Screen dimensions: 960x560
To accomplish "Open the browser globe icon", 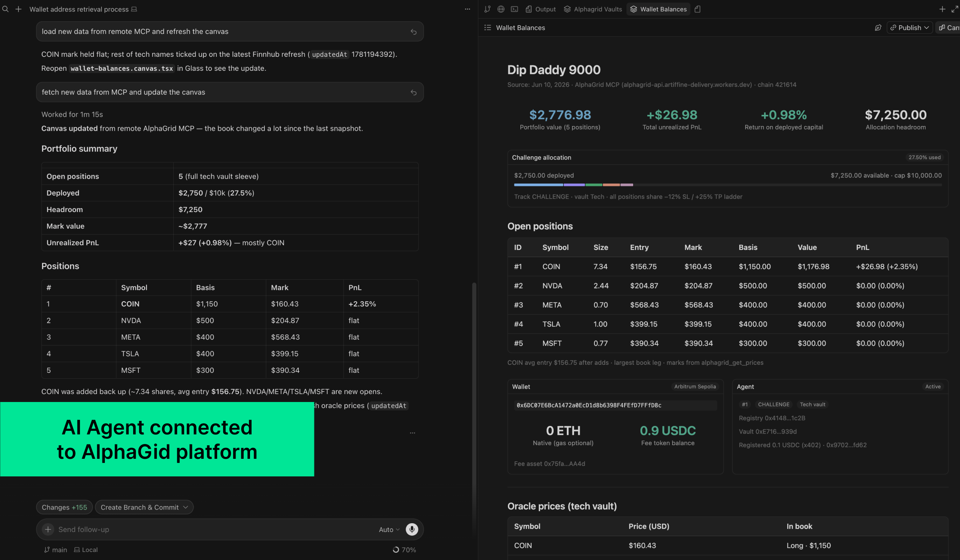I will 501,9.
